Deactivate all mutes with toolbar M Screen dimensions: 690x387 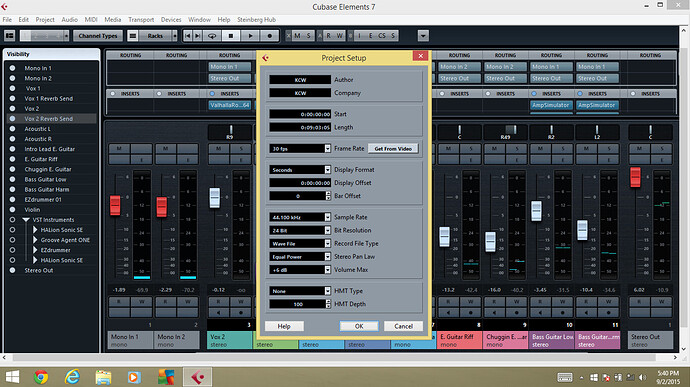coord(297,36)
